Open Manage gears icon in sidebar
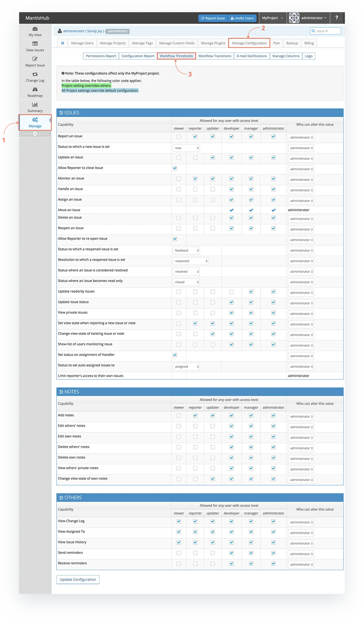The width and height of the screenshot is (364, 620). [35, 120]
